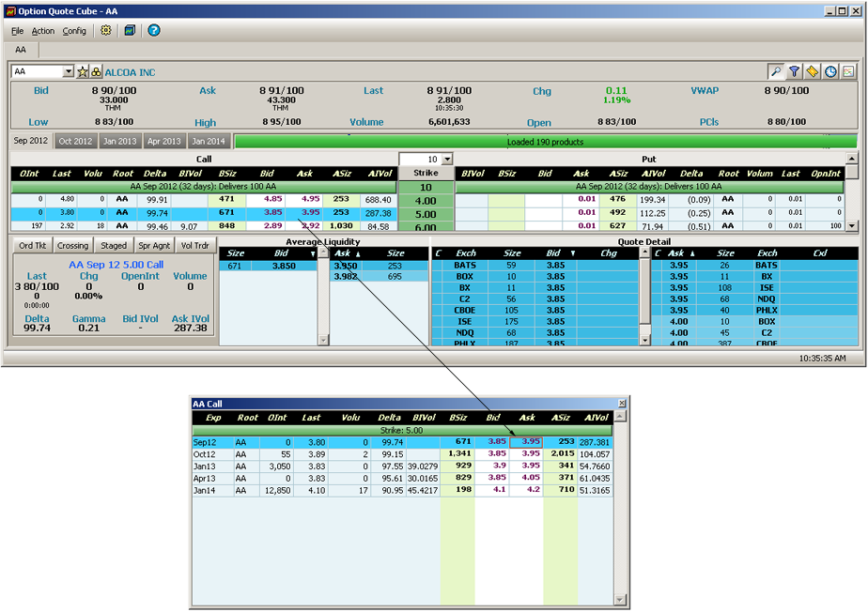The width and height of the screenshot is (868, 612).
Task: Click the Ord Tkt button
Action: tap(32, 246)
